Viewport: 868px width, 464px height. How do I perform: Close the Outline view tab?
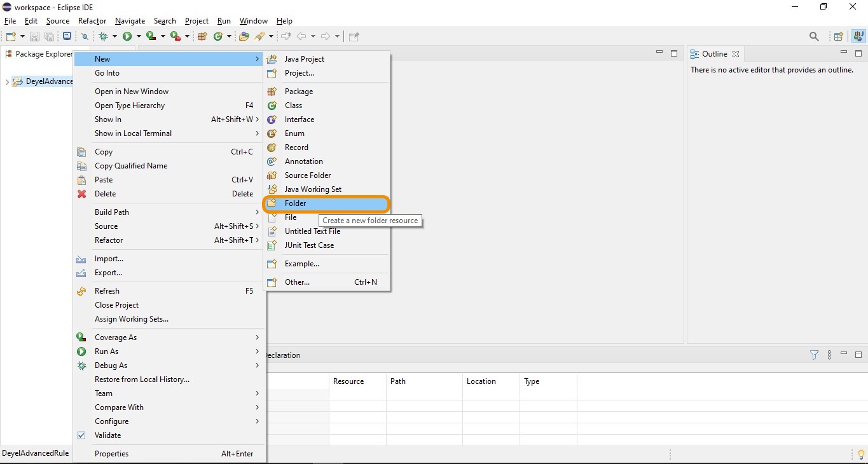736,54
